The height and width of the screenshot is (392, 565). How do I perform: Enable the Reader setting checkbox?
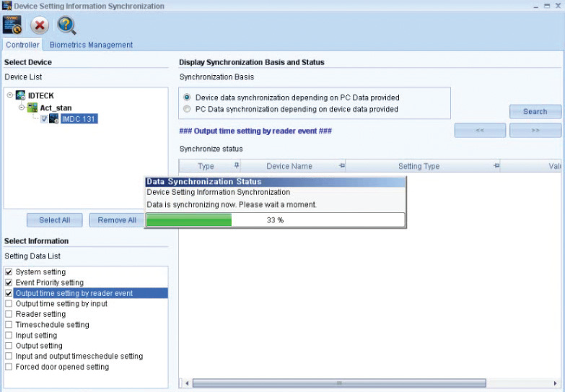click(9, 314)
